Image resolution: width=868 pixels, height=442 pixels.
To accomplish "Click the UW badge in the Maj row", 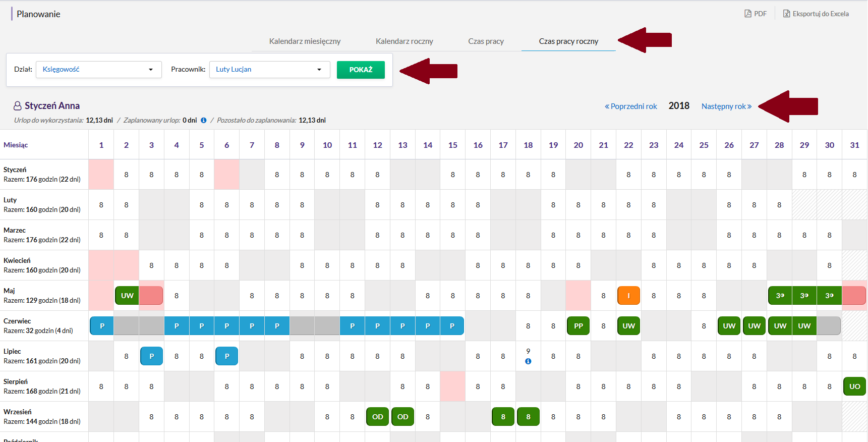I will [127, 296].
